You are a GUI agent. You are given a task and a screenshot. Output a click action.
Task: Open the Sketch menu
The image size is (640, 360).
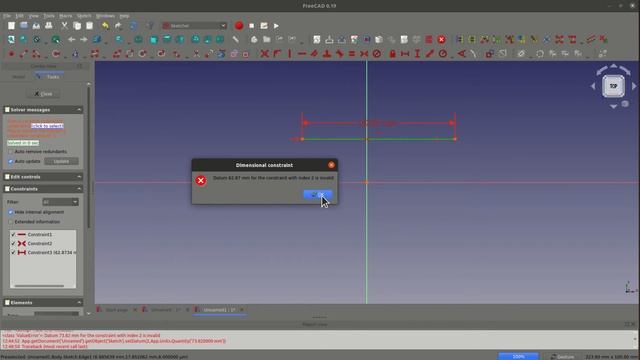pos(84,16)
